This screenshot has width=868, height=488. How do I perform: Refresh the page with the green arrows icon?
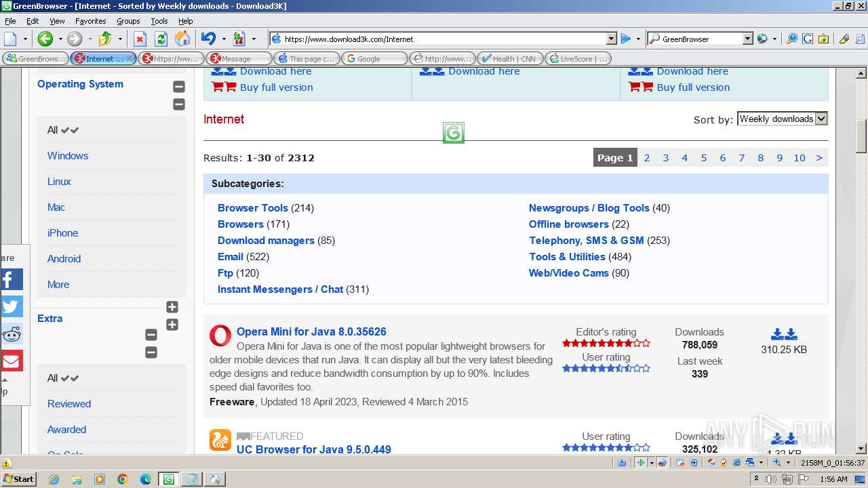[x=161, y=39]
